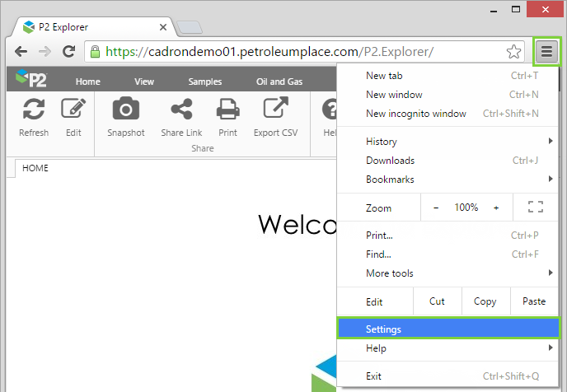Click the browser back arrow
The width and height of the screenshot is (567, 392).
(x=21, y=52)
